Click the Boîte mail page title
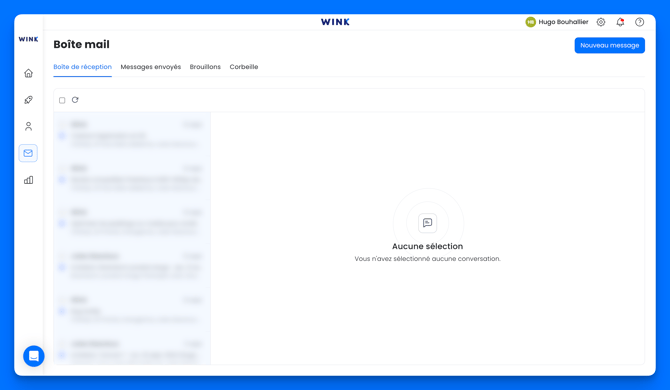The height and width of the screenshot is (390, 670). (82, 44)
